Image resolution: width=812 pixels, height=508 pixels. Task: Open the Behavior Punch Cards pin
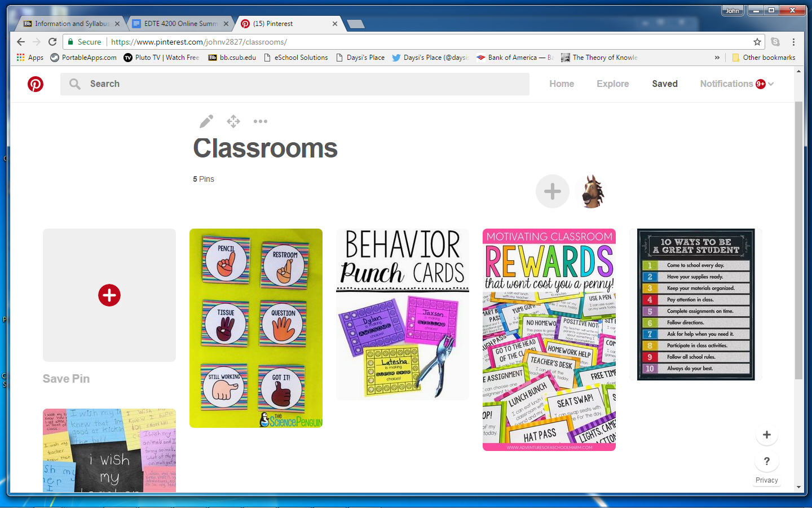click(403, 314)
